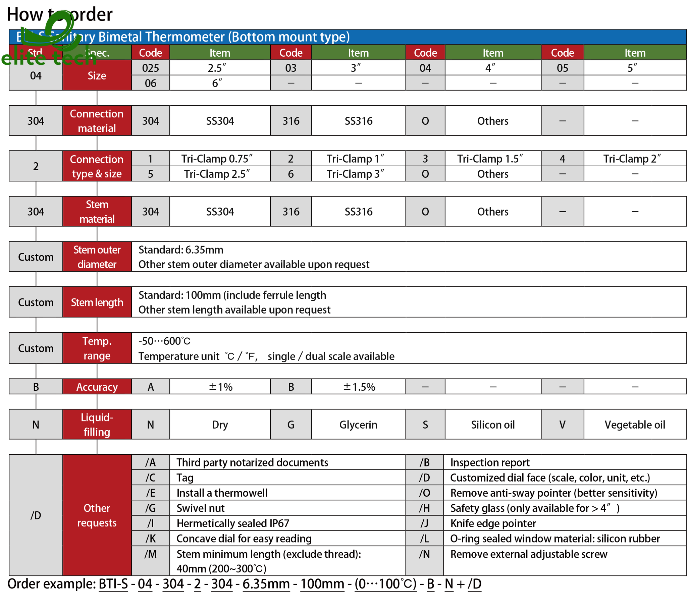Select size code "03" cell

click(290, 68)
